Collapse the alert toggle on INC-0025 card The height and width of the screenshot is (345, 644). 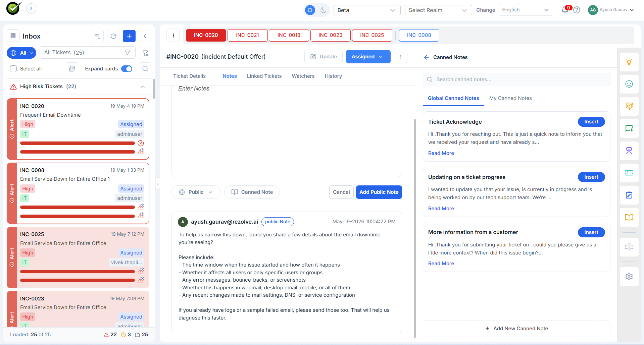click(x=12, y=265)
